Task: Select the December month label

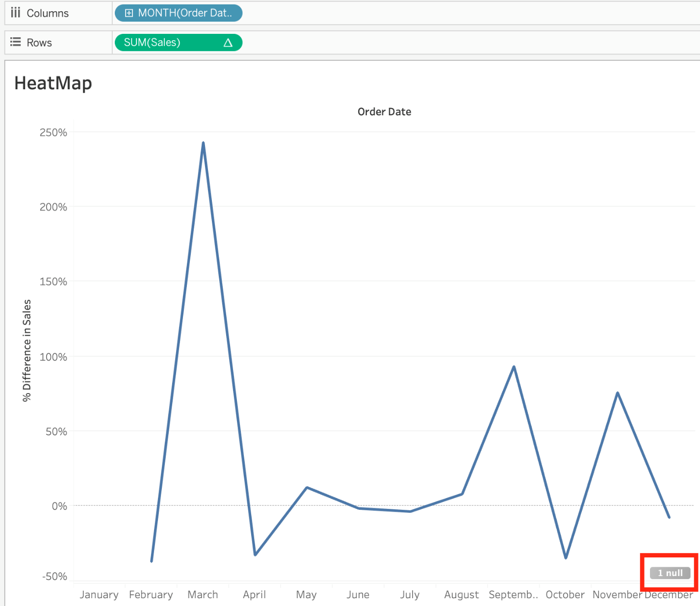Action: click(669, 595)
